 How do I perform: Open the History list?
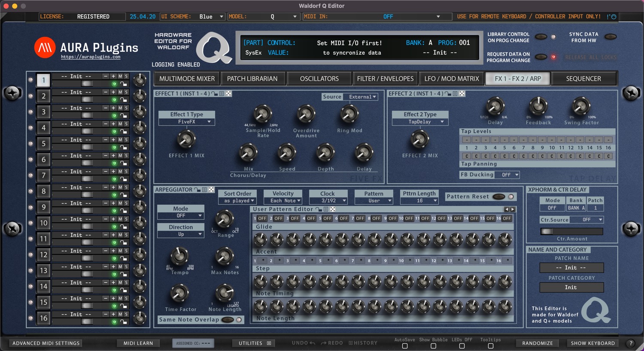tap(363, 343)
